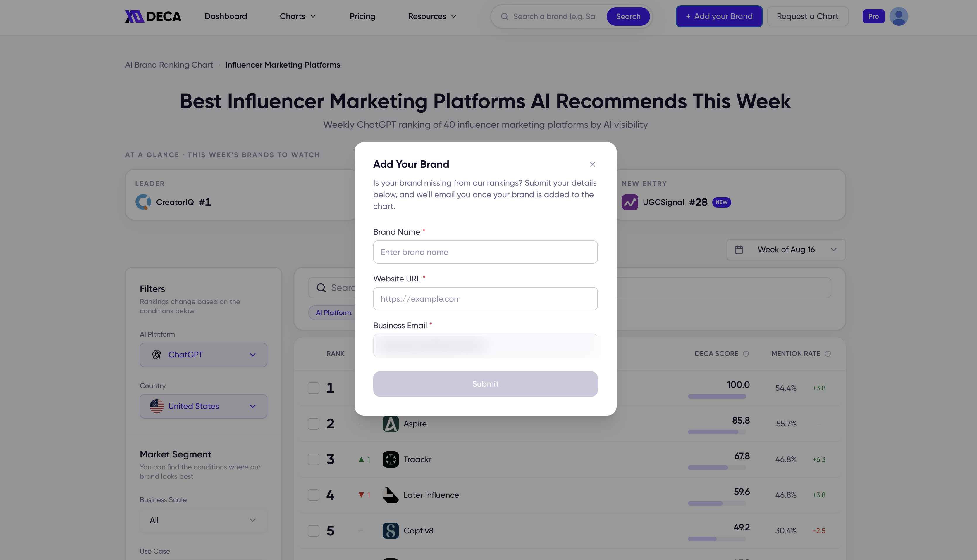The width and height of the screenshot is (977, 560).
Task: Click the Aspire brand logo
Action: coord(390,424)
